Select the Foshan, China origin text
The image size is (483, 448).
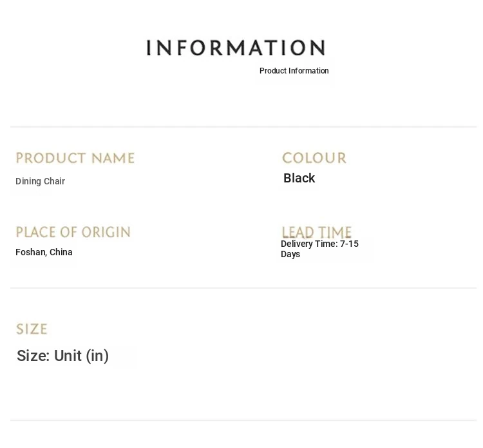point(44,252)
